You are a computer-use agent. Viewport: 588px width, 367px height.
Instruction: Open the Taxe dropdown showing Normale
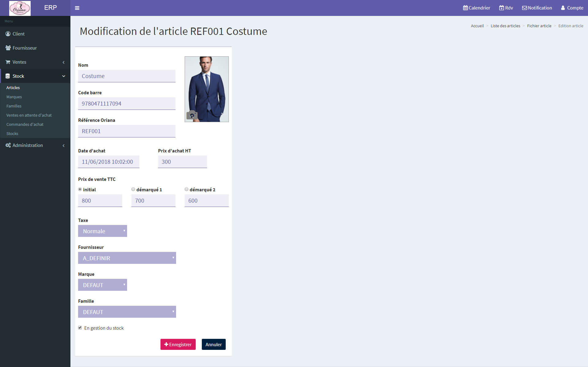point(102,231)
